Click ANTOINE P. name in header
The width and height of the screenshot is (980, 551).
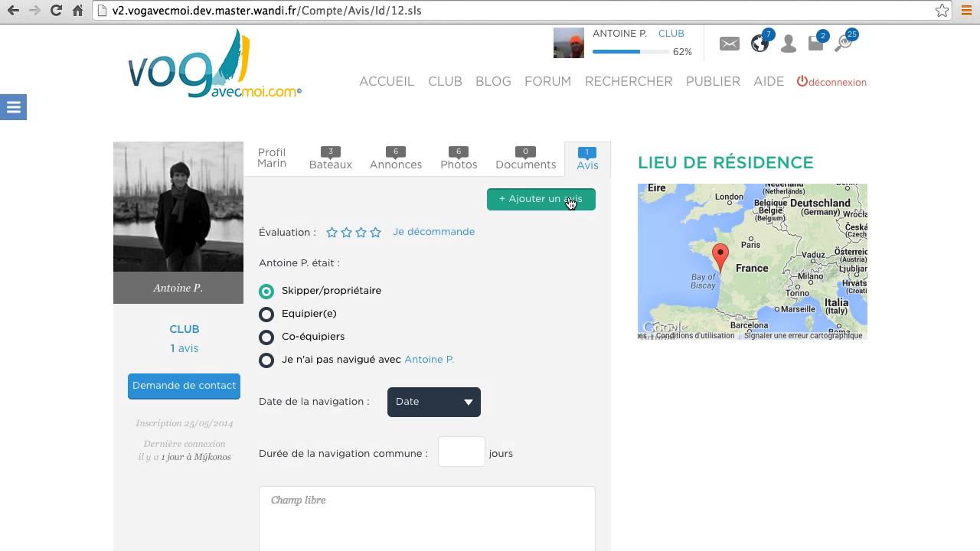(619, 34)
